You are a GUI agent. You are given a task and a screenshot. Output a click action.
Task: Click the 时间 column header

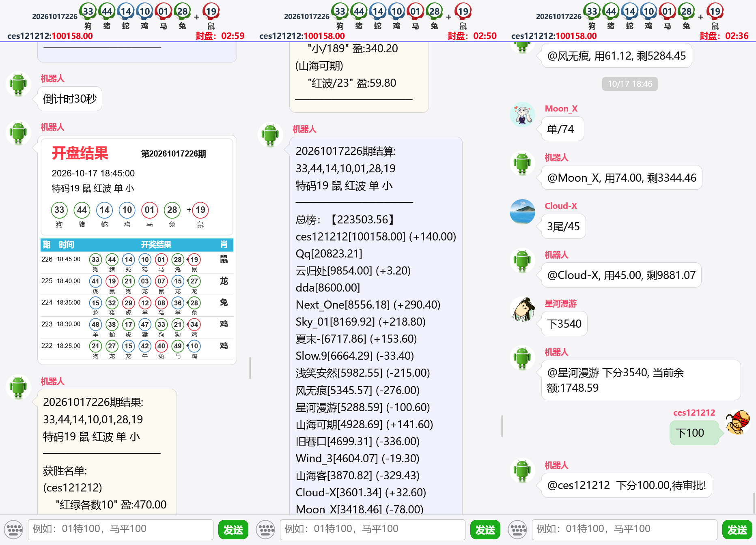tap(67, 245)
